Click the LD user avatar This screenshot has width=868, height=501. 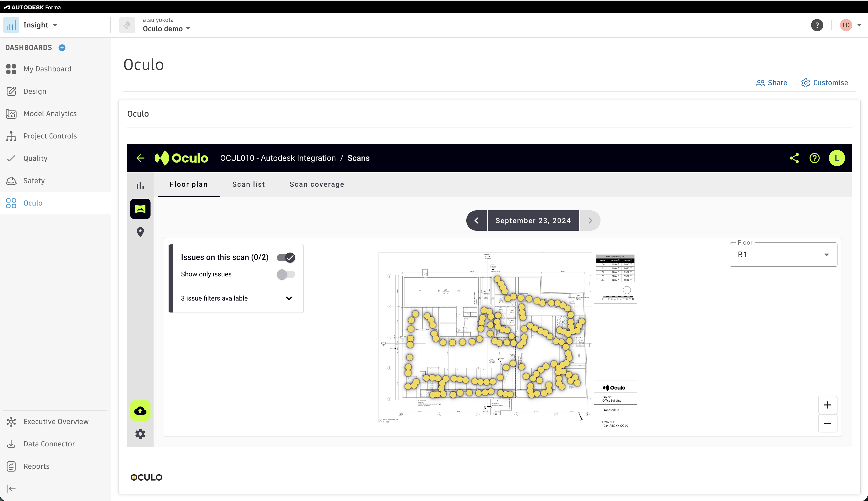846,25
